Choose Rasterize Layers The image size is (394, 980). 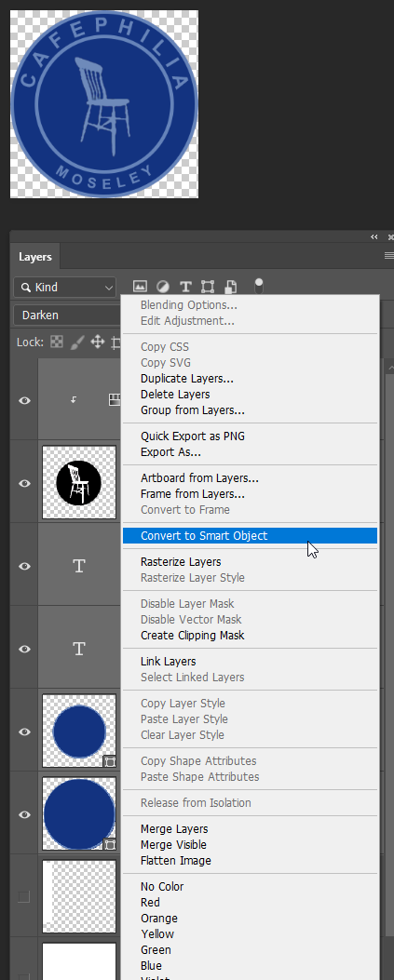pyautogui.click(x=181, y=562)
